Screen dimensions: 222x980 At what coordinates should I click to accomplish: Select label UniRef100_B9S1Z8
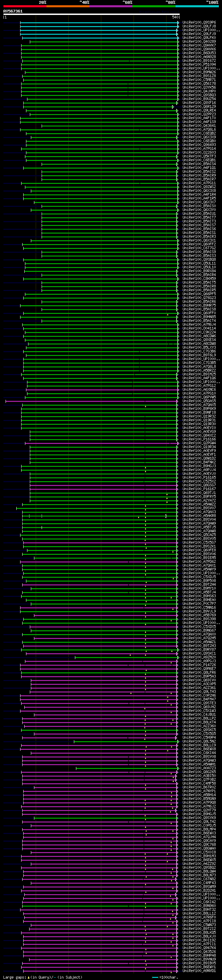point(199,76)
